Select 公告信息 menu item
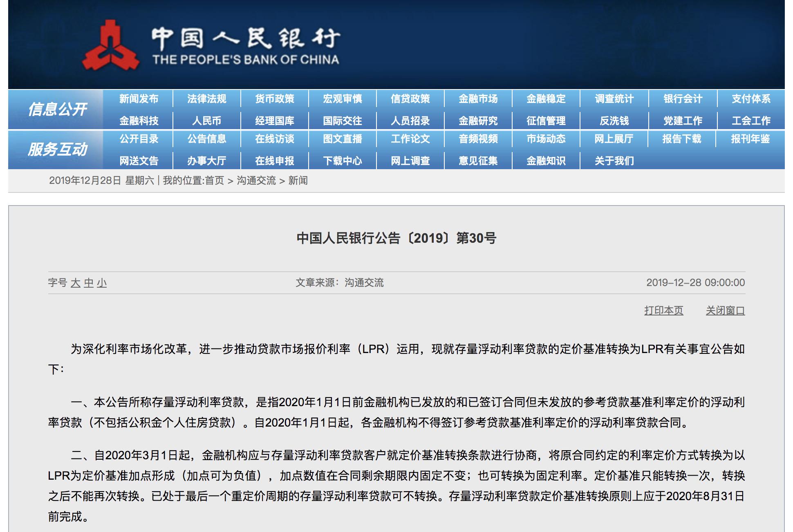 pyautogui.click(x=206, y=139)
